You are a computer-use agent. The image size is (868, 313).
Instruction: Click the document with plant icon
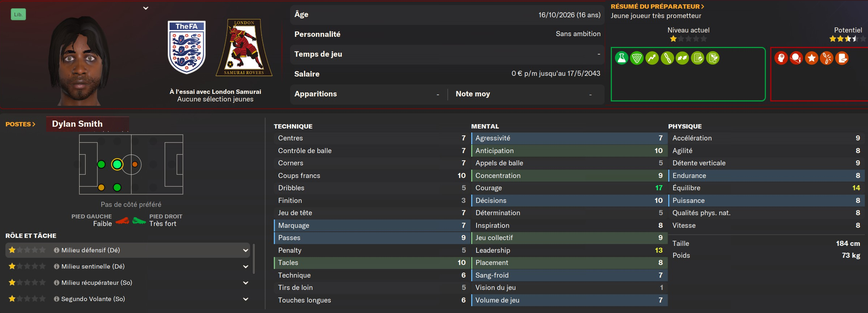click(x=713, y=58)
